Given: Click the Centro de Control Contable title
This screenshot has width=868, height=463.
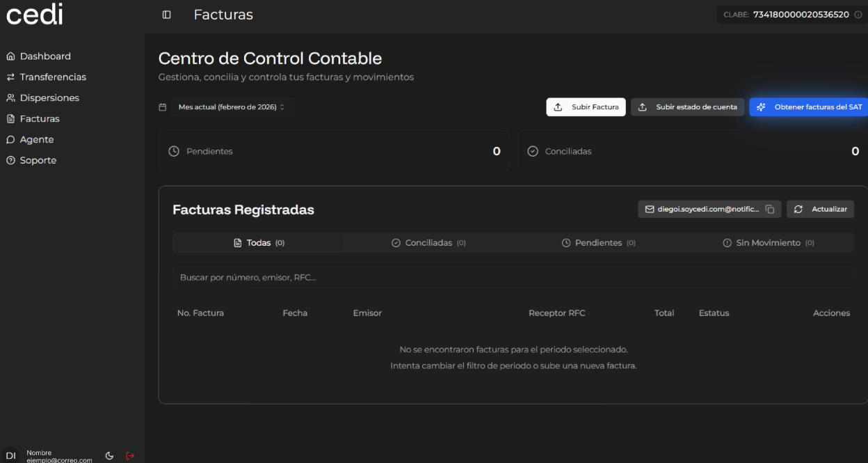Looking at the screenshot, I should click(x=271, y=58).
